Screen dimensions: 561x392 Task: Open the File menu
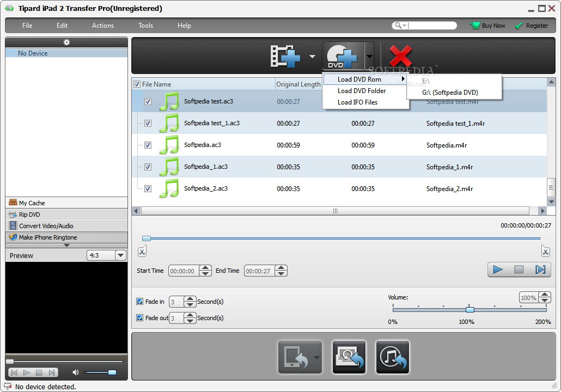pos(27,26)
